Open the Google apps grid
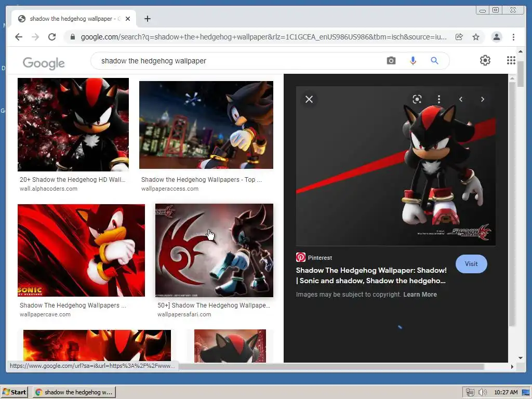532x399 pixels. coord(511,60)
